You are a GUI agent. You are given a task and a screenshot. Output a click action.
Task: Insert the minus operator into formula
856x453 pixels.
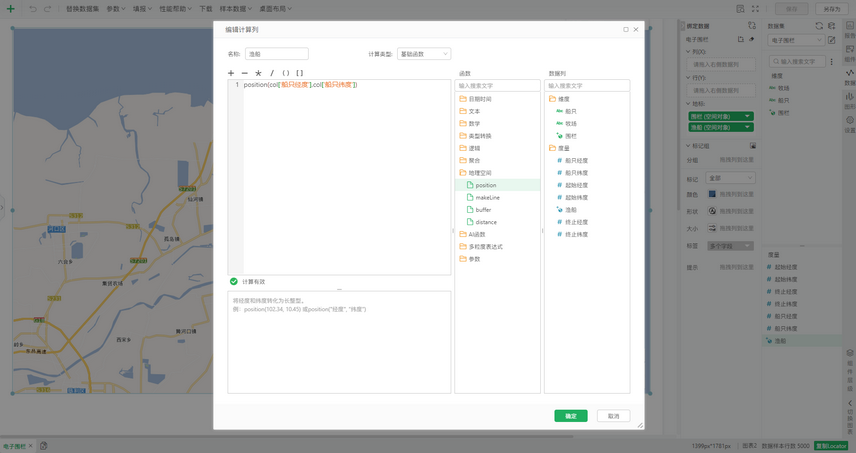coord(245,73)
